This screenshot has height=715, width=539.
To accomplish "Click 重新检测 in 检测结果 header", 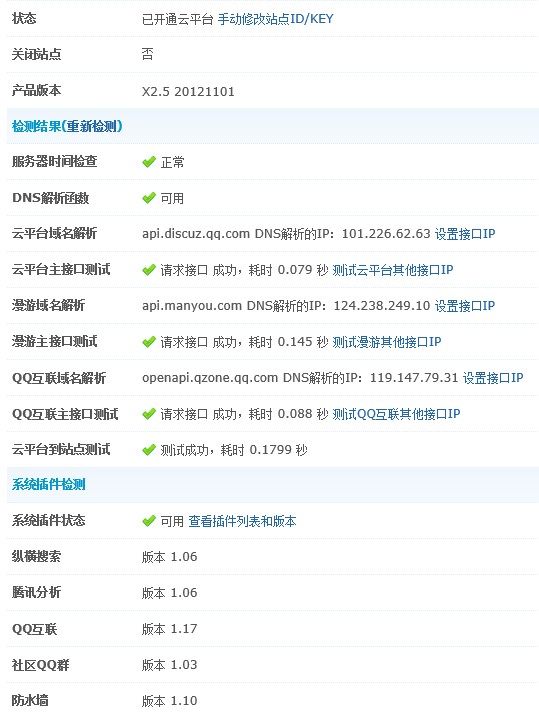I will coord(92,126).
